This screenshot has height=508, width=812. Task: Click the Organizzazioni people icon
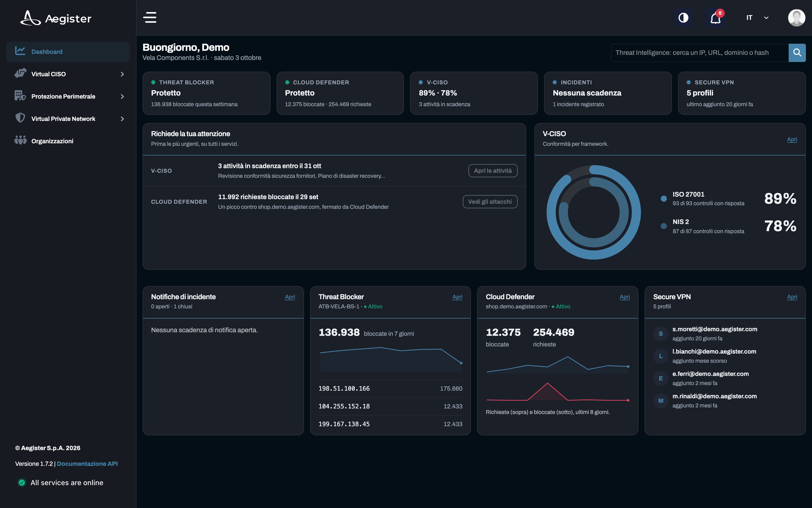(x=21, y=140)
